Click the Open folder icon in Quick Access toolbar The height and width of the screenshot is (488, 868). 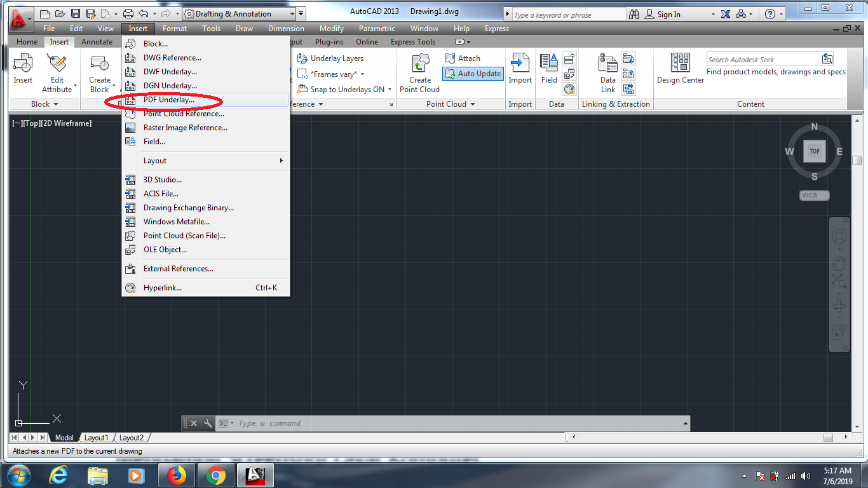tap(60, 13)
